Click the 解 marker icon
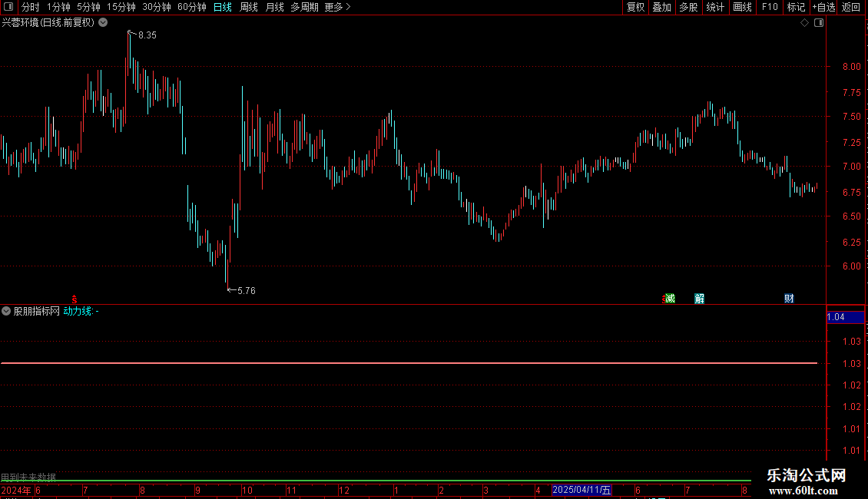The width and height of the screenshot is (868, 499). 700,299
